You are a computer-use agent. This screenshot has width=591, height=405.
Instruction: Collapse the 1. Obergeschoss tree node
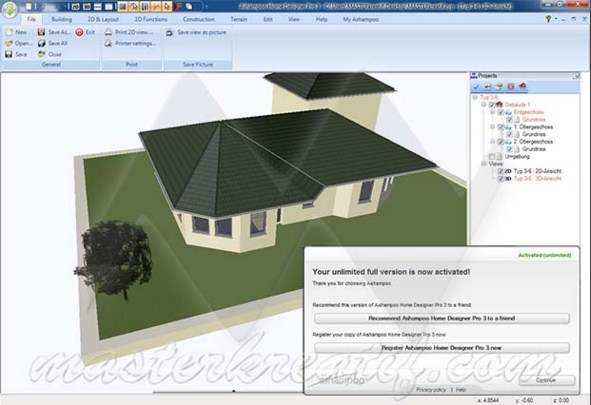(x=493, y=127)
